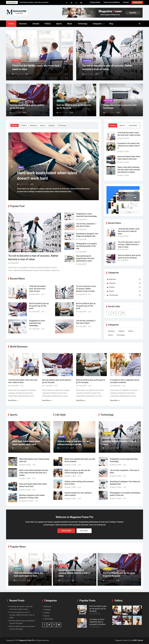Image resolution: width=149 pixels, height=644 pixels.
Task: Open the first thumbnail in footer Gallery
Action: click(117, 610)
